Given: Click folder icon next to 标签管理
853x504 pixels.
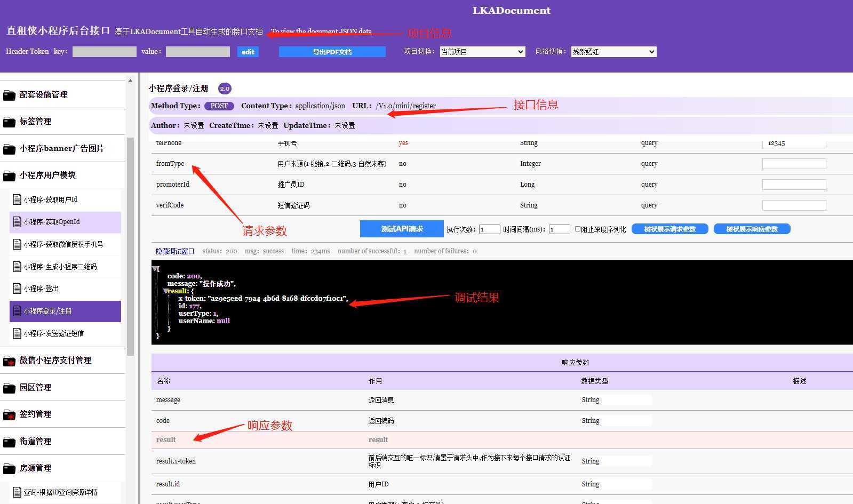Looking at the screenshot, I should coord(9,122).
